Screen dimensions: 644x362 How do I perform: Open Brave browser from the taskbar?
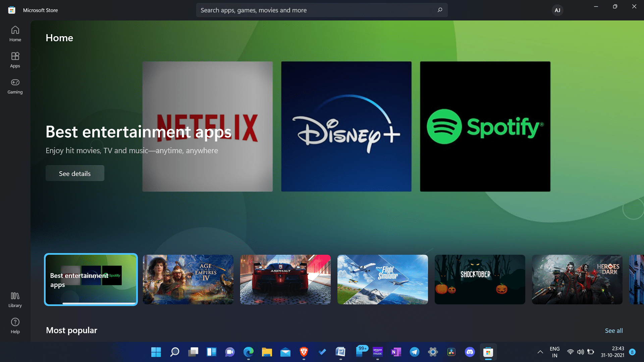[x=304, y=352]
